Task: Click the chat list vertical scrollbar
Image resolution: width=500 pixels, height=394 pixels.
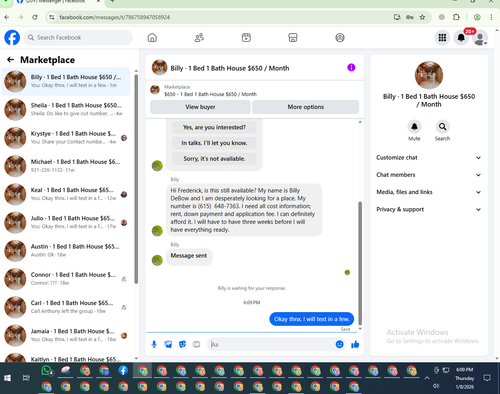Action: pyautogui.click(x=136, y=179)
